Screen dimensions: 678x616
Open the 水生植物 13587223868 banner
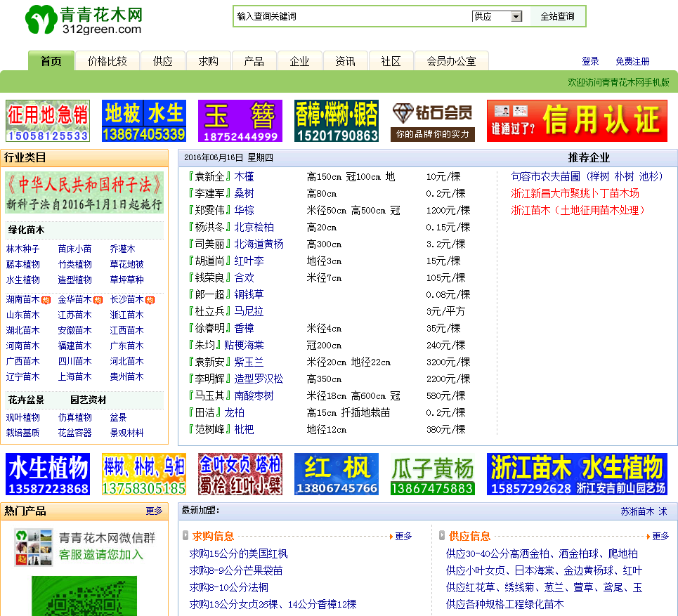pos(48,474)
